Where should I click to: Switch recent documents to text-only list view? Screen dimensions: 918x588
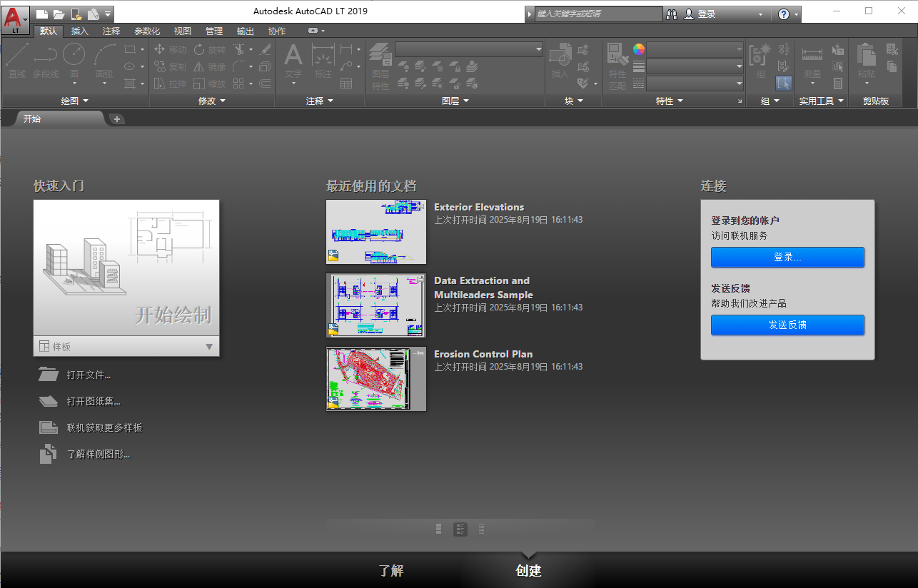point(482,529)
